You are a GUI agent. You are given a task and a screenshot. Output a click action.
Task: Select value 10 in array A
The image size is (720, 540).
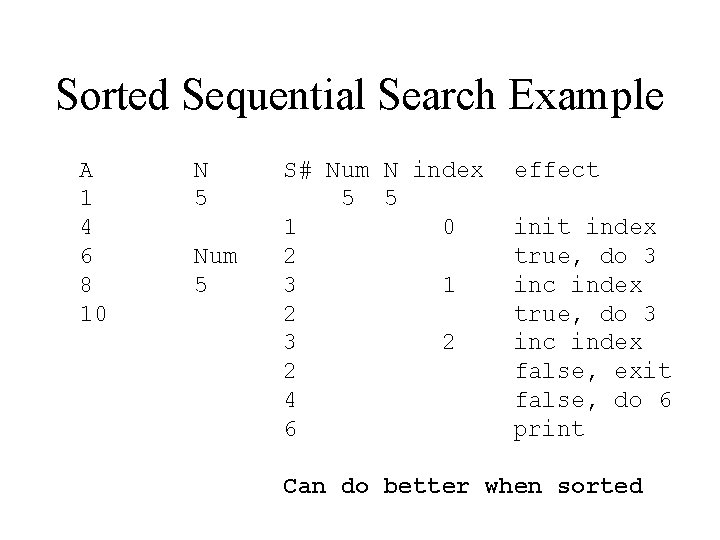(92, 314)
